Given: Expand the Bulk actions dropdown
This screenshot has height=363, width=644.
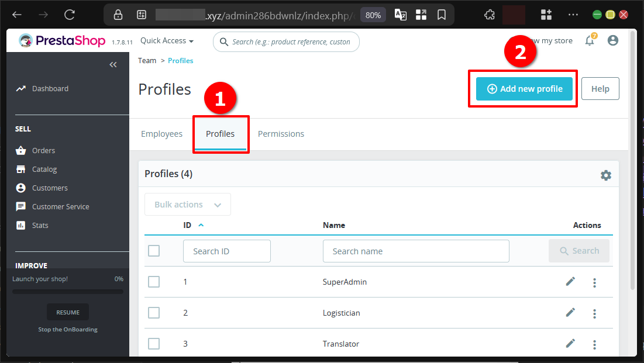Looking at the screenshot, I should 187,204.
